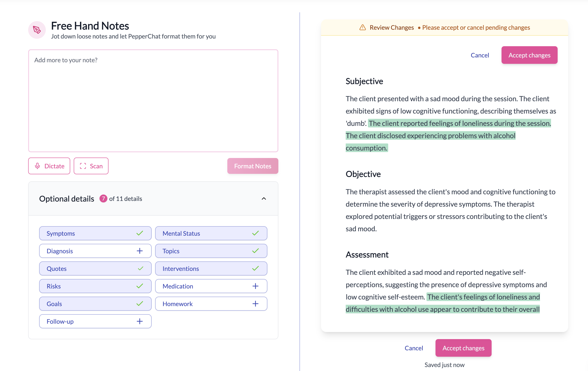
Task: Select the Dictate microphone icon
Action: pyautogui.click(x=37, y=166)
